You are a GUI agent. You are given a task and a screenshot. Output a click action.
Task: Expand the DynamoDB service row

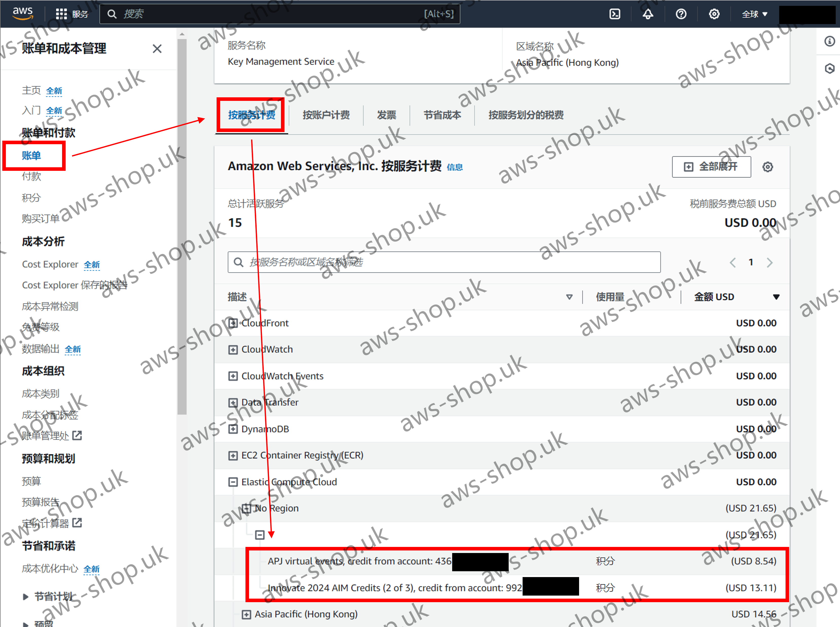coord(233,429)
